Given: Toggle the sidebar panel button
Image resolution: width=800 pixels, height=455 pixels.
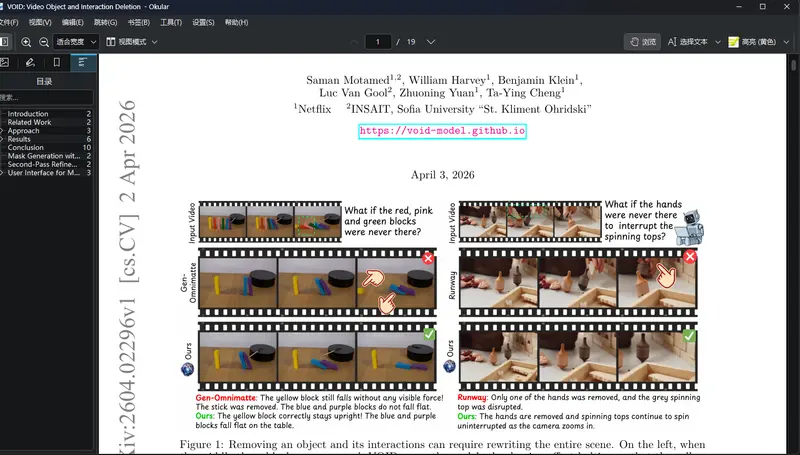Looking at the screenshot, I should pos(4,42).
